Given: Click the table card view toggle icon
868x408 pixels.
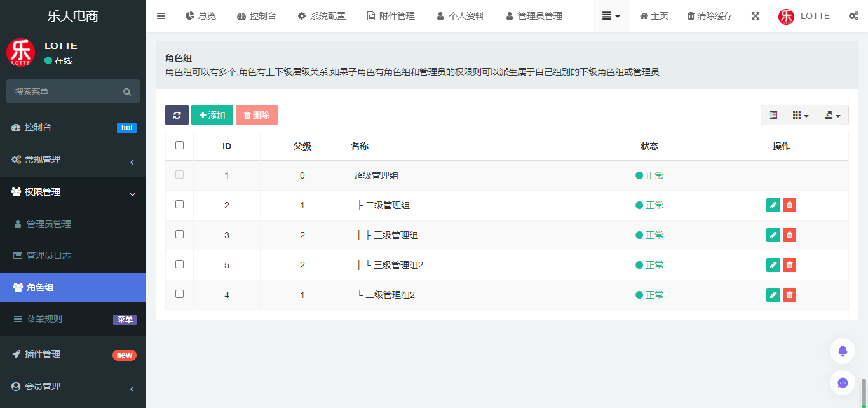Looking at the screenshot, I should [773, 115].
